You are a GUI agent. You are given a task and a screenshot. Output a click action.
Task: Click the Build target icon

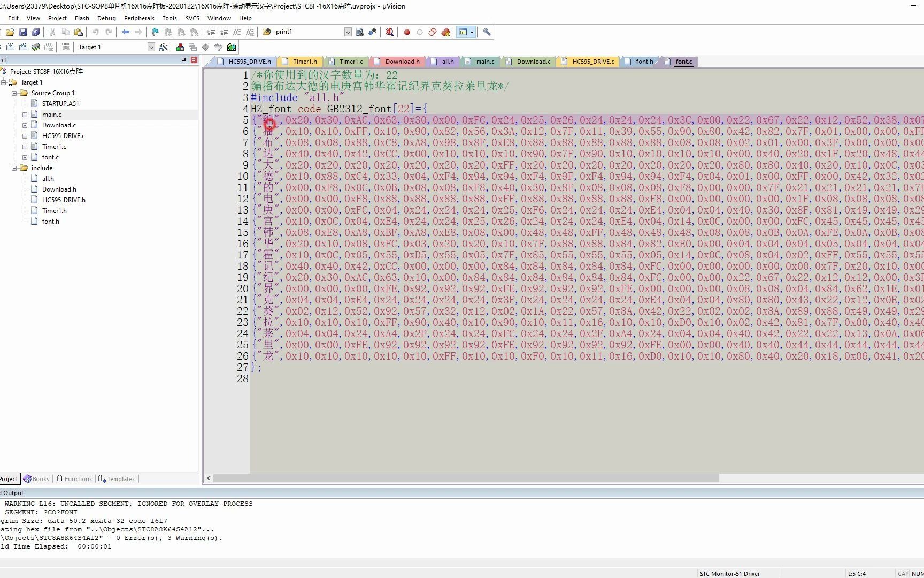tap(10, 47)
